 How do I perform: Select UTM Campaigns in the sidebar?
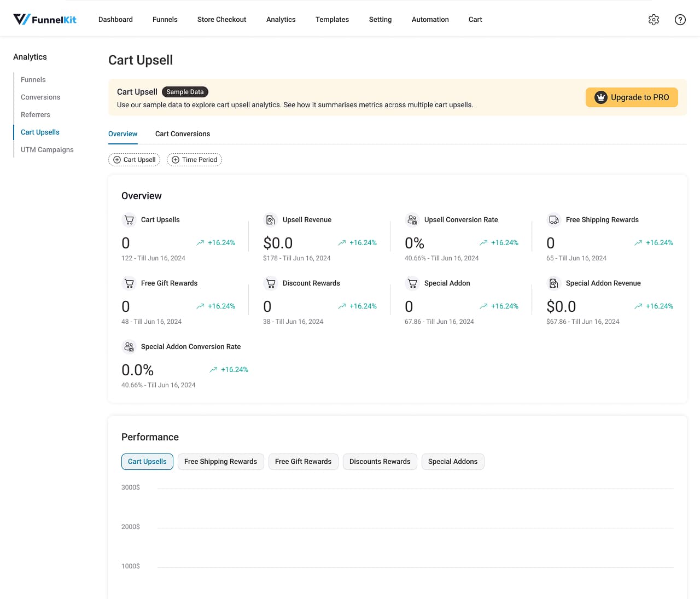tap(47, 150)
